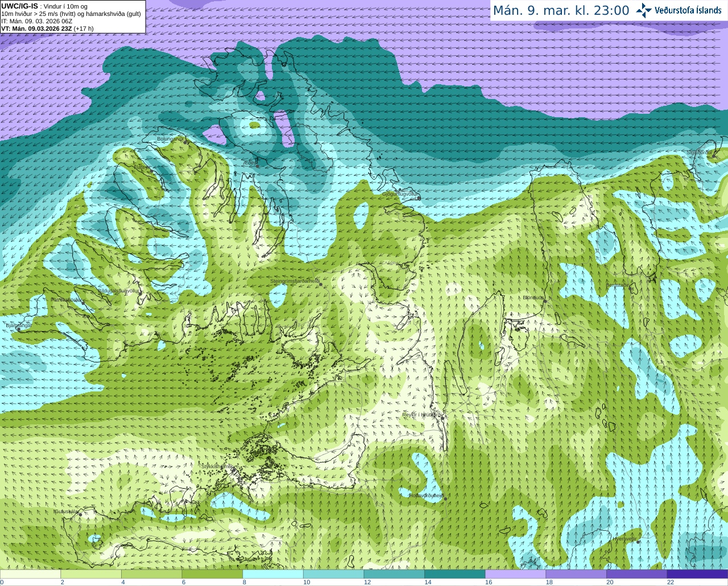Select the Reykir í Hrútafirði station label
The height and width of the screenshot is (586, 728).
(x=421, y=415)
